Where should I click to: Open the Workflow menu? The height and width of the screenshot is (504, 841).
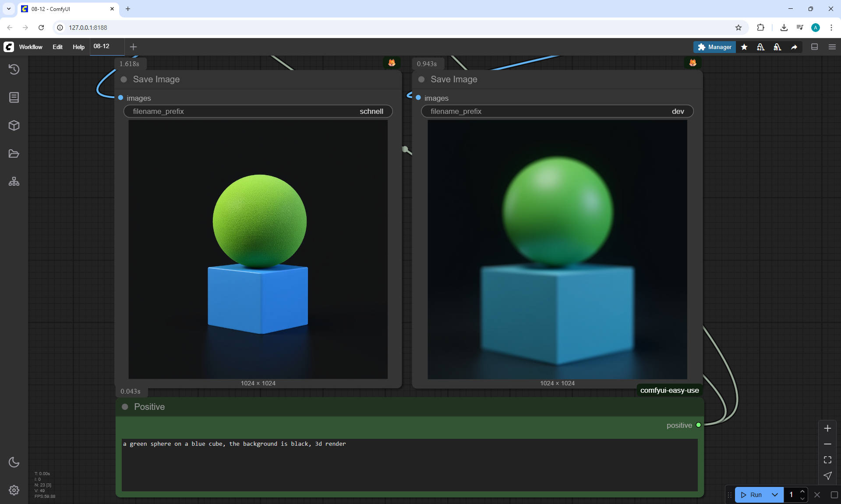click(x=31, y=47)
